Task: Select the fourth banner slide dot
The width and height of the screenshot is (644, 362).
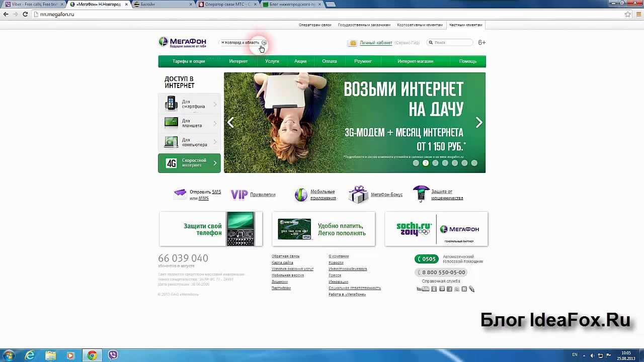Action: tap(445, 163)
